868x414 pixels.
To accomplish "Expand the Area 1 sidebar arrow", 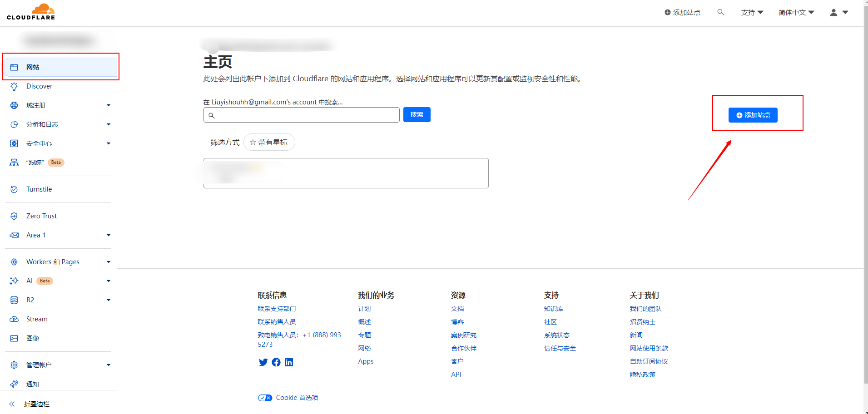I will pos(109,235).
